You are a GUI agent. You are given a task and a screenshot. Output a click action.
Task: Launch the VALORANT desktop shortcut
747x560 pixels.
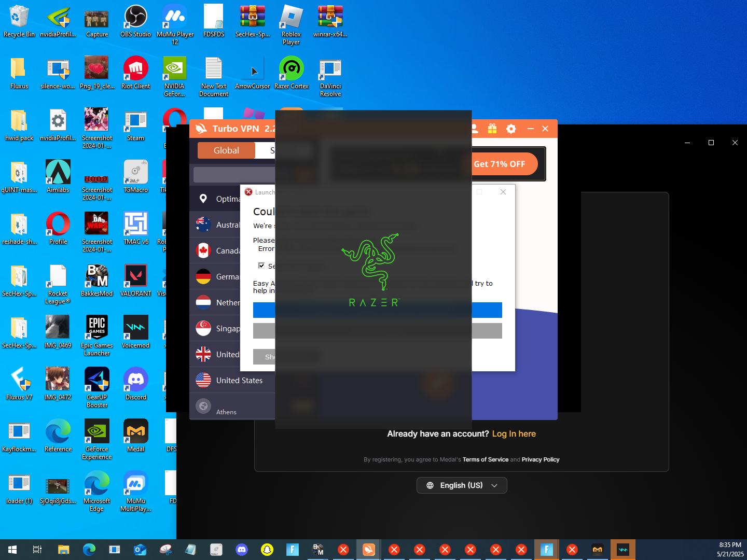136,281
